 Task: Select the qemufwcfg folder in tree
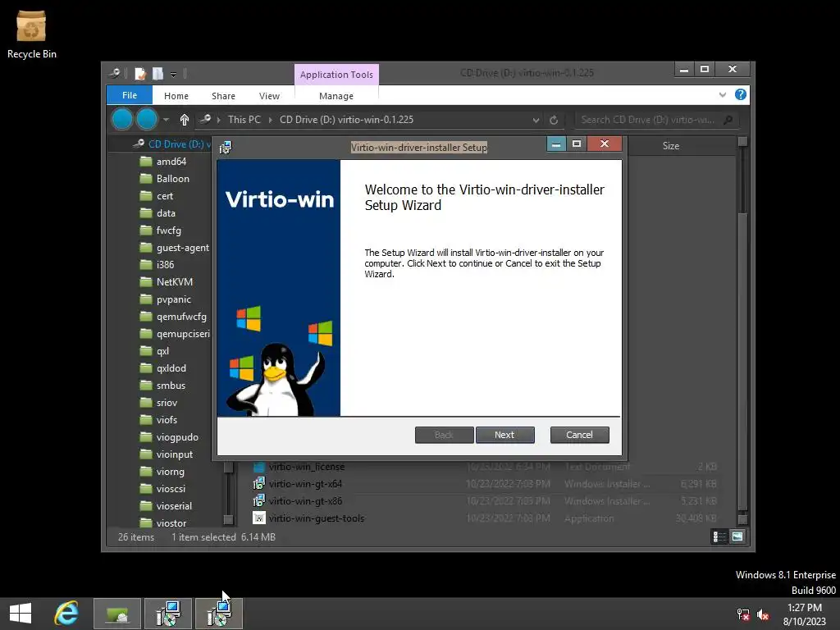(173, 317)
